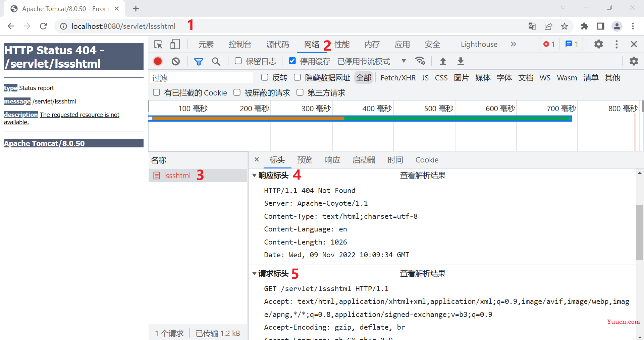The image size is (644, 340).
Task: Close the DevTools panel
Action: tap(634, 44)
